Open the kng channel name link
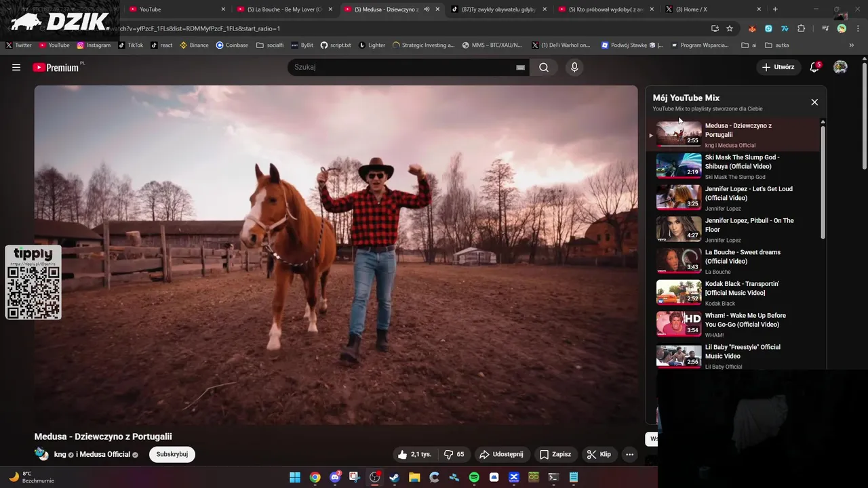Viewport: 868px width, 488px height. point(60,454)
